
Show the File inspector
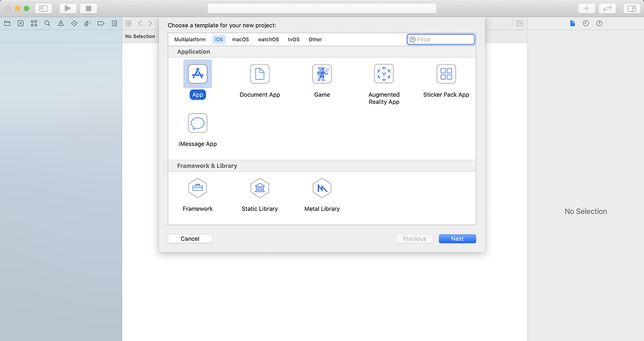tap(573, 23)
